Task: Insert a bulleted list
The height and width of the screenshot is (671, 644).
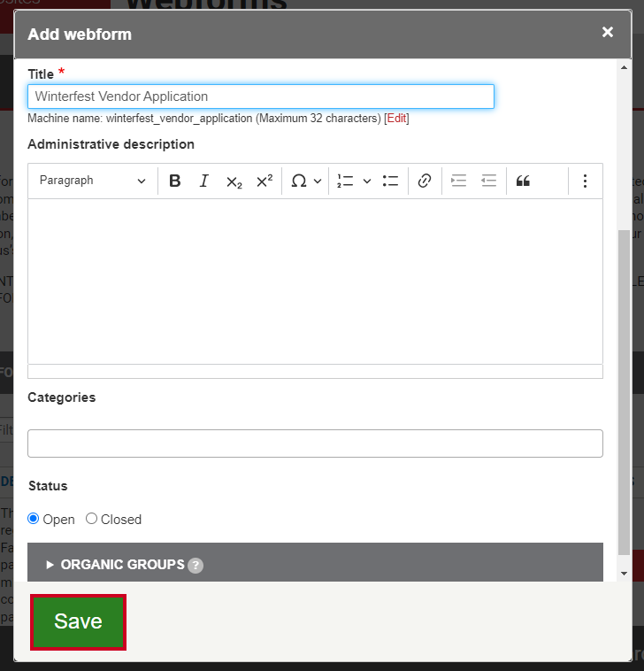Action: (390, 181)
